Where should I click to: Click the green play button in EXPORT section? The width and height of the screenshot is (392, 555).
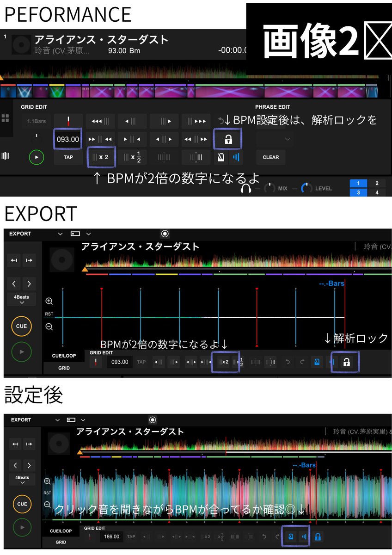[x=21, y=351]
